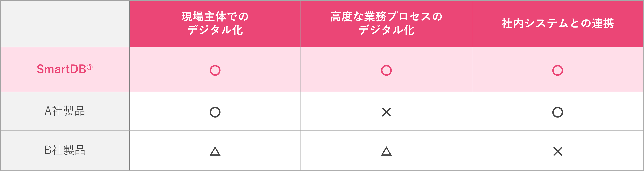
Task: Click the empty gray top-left header cell
Action: [x=65, y=24]
